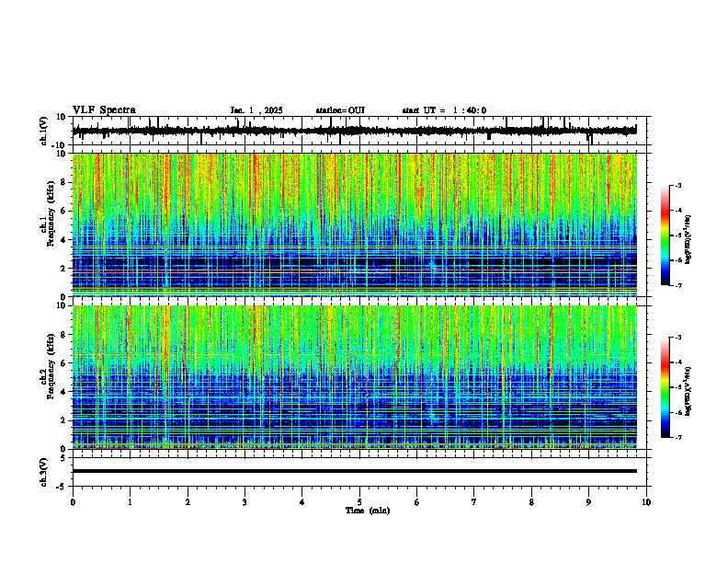Click the "ch.1(V)" waveform axis label
Image resolution: width=728 pixels, height=563 pixels.
(x=44, y=131)
